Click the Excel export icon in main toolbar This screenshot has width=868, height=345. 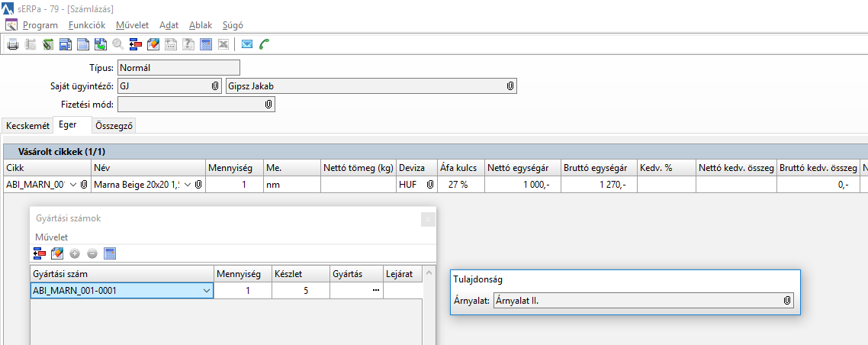[223, 44]
